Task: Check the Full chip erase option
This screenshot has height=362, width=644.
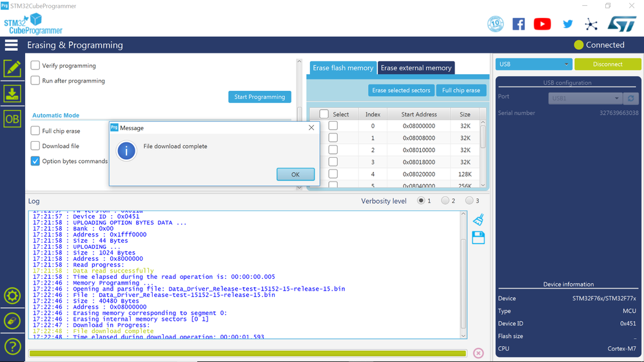Action: point(35,131)
